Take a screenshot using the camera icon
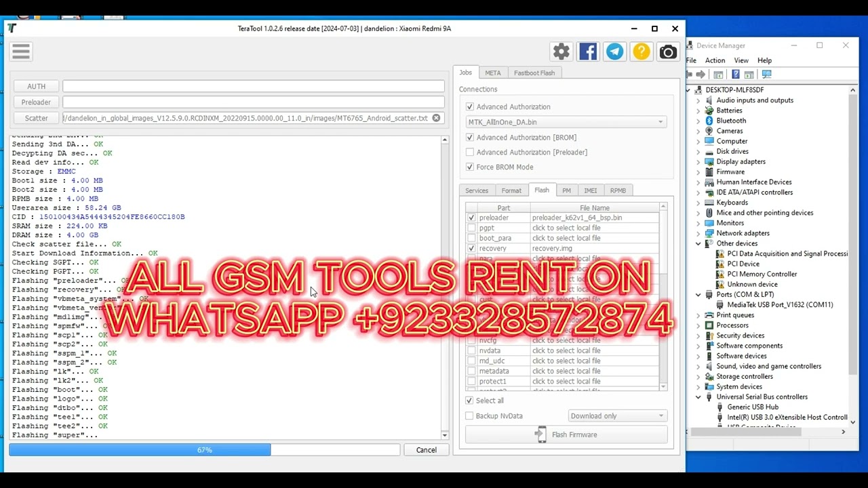The image size is (868, 488). 667,51
